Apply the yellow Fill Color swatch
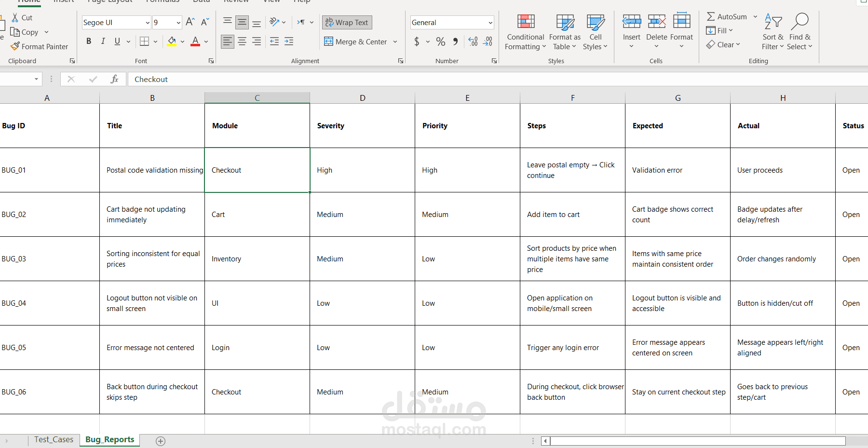This screenshot has height=448, width=868. click(x=172, y=41)
